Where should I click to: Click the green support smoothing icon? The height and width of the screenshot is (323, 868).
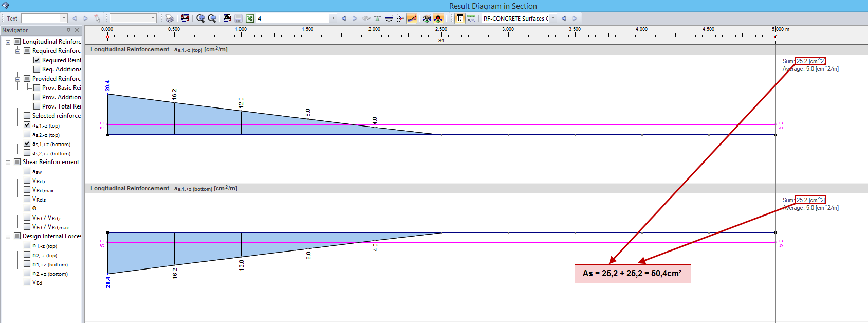coord(378,19)
